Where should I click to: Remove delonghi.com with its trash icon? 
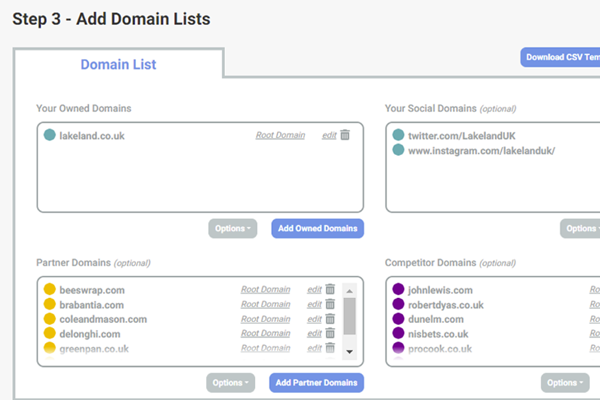(x=330, y=333)
